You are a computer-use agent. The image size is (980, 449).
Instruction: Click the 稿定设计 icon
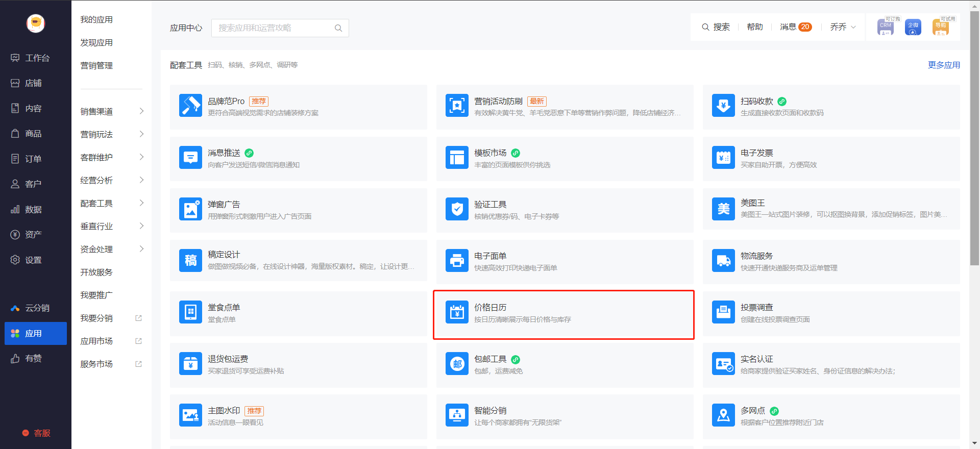(190, 260)
